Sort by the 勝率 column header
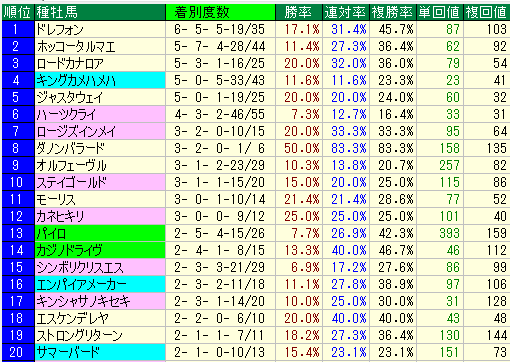The image size is (510, 362). coord(299,12)
